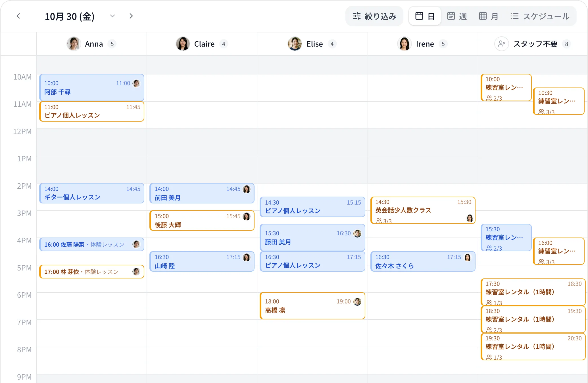Viewport: 588px width, 383px height.
Task: Open 18:00 高橋 凛 appointment
Action: click(312, 306)
